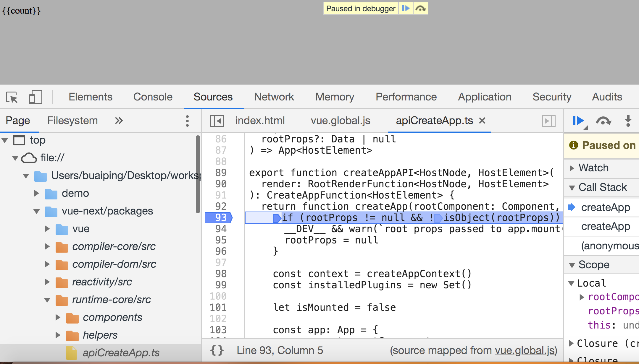Open the navigator three-dot more options menu
This screenshot has height=364, width=639.
[x=187, y=121]
